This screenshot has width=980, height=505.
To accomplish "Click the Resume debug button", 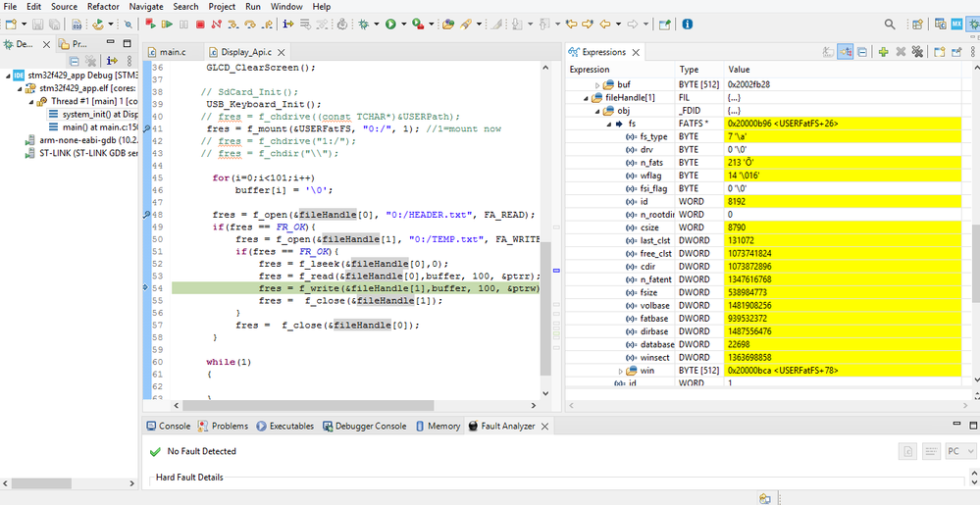I will coord(168,25).
